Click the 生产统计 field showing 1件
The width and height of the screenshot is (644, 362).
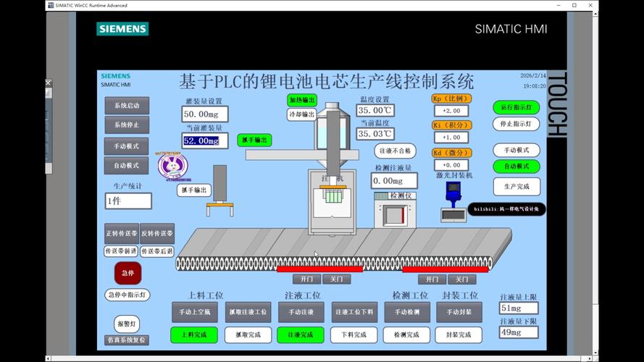click(128, 201)
